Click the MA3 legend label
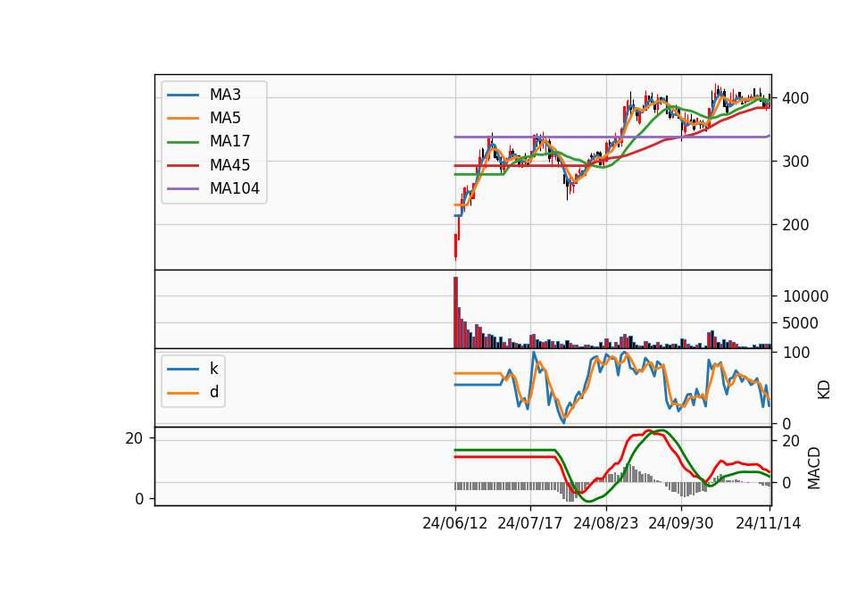857x616 pixels. pyautogui.click(x=225, y=95)
